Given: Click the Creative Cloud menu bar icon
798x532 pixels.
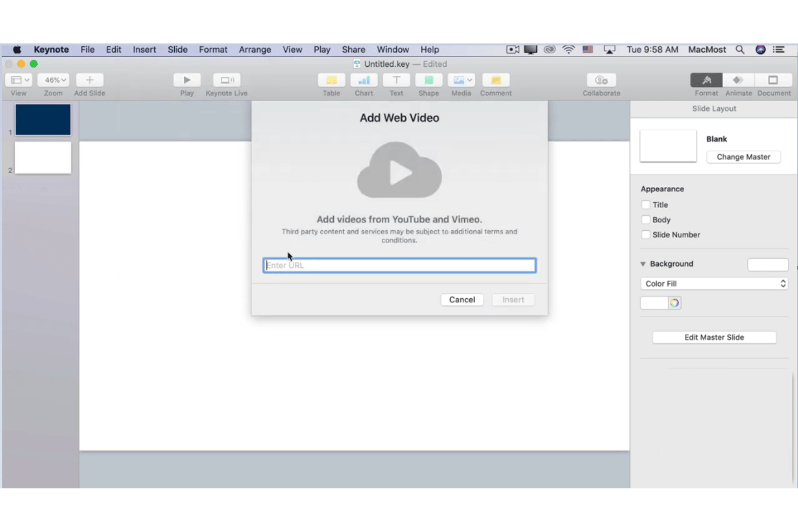Looking at the screenshot, I should 549,50.
